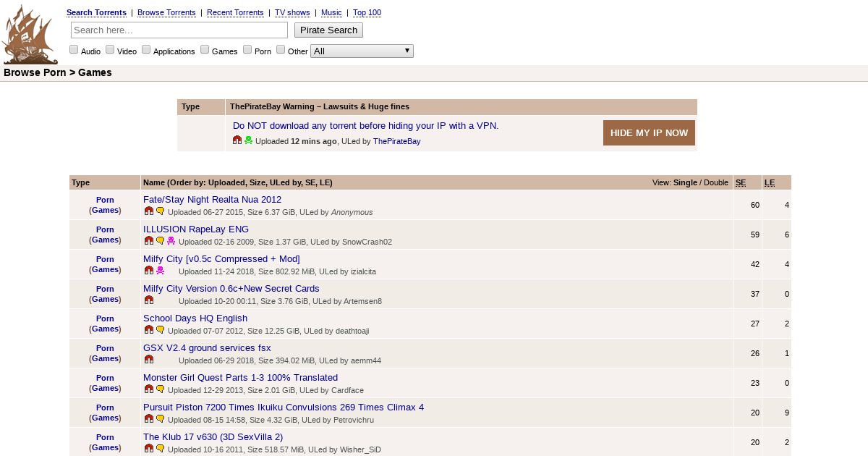868x456 pixels.
Task: Sort by the SE column header
Action: click(x=741, y=182)
